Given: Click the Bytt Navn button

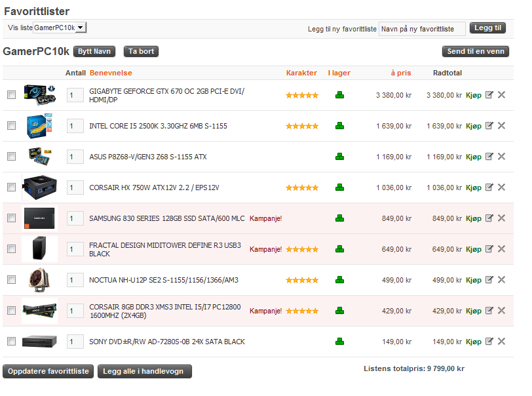Looking at the screenshot, I should tap(94, 51).
